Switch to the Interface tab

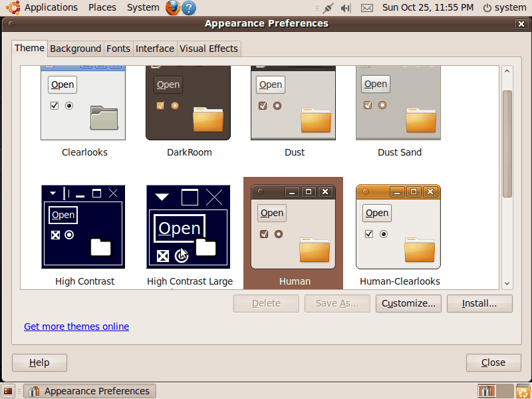[x=155, y=49]
